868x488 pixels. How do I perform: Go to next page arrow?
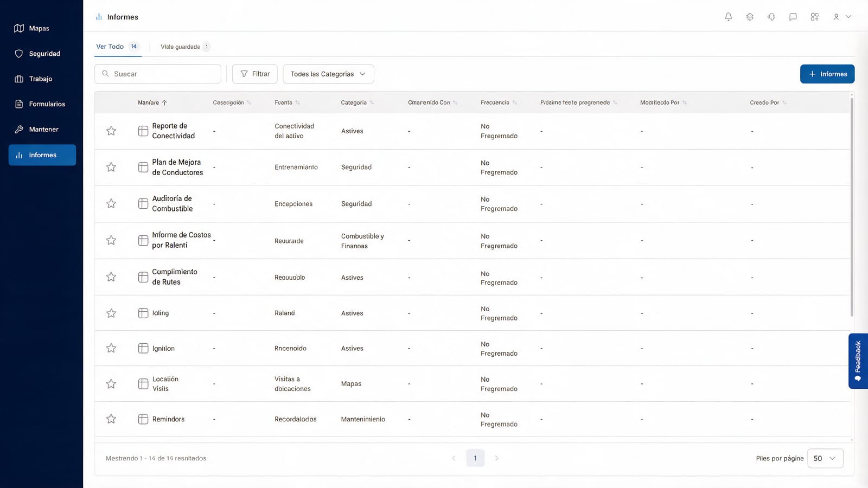point(496,458)
